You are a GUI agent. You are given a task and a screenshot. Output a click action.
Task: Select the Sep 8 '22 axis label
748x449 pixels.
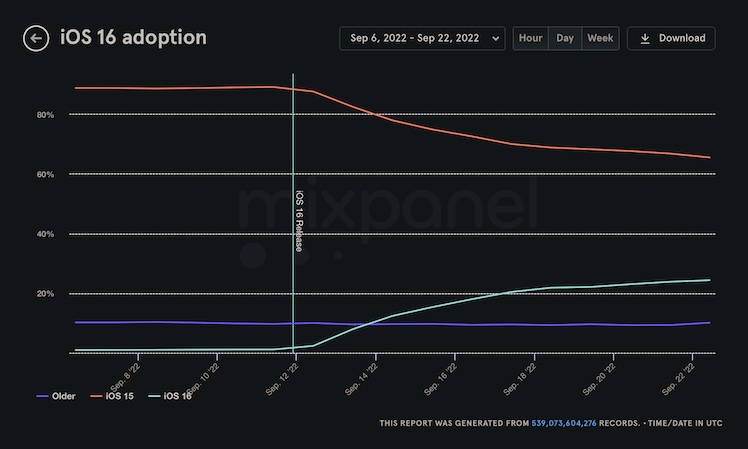pos(124,375)
